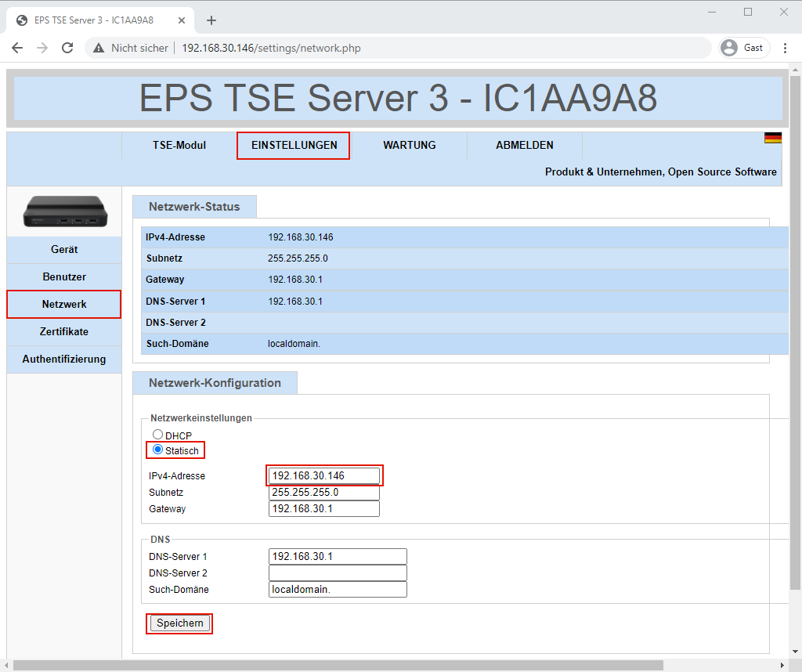
Task: Click the Nicht sicher warning icon
Action: [99, 48]
